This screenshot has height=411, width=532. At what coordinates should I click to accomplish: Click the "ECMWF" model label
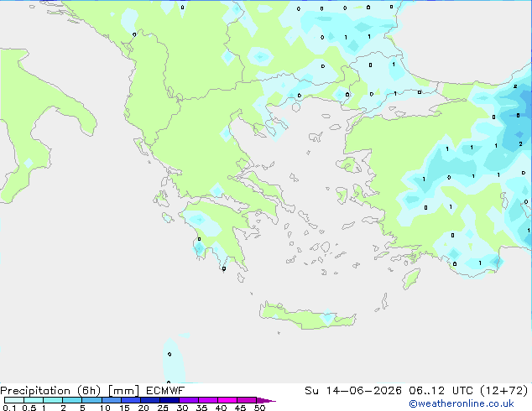pyautogui.click(x=165, y=391)
